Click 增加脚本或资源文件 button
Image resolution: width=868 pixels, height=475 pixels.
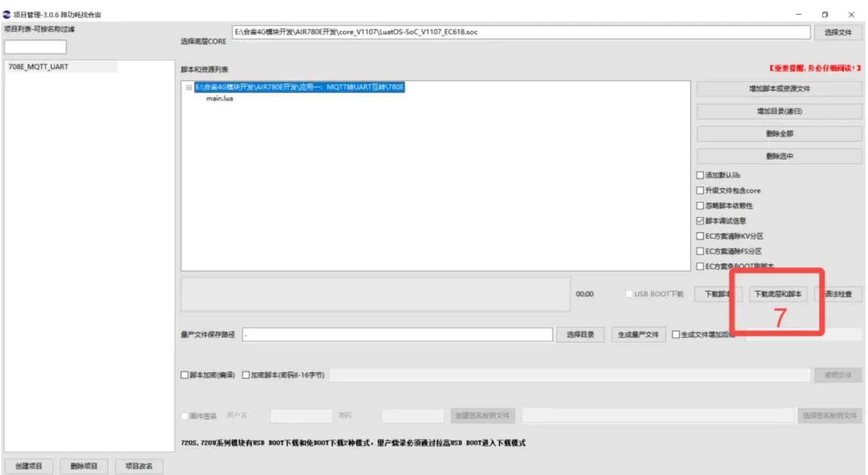click(779, 89)
